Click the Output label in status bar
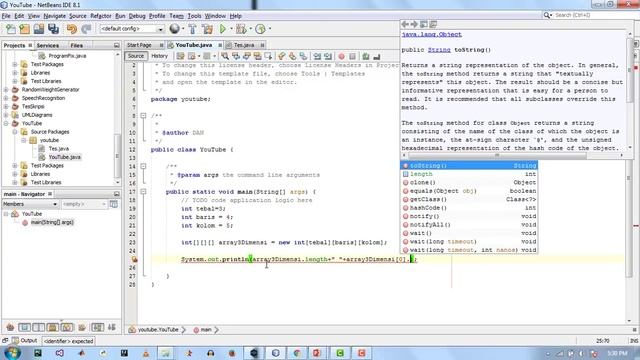Screen dimensions: 640x360 pos(29,340)
